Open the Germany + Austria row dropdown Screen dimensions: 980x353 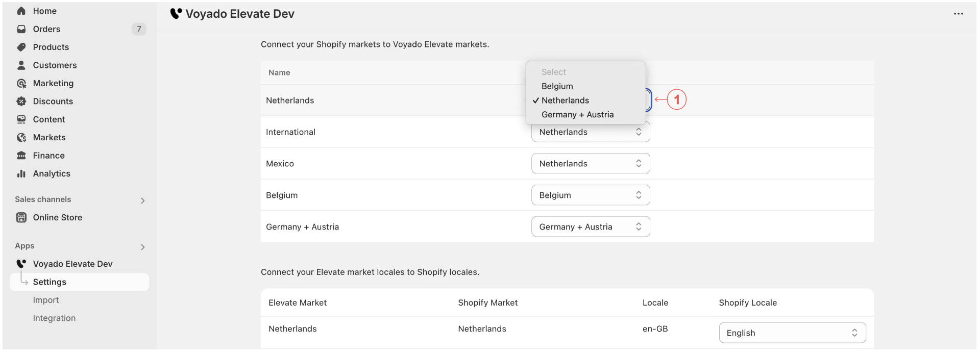coord(590,227)
